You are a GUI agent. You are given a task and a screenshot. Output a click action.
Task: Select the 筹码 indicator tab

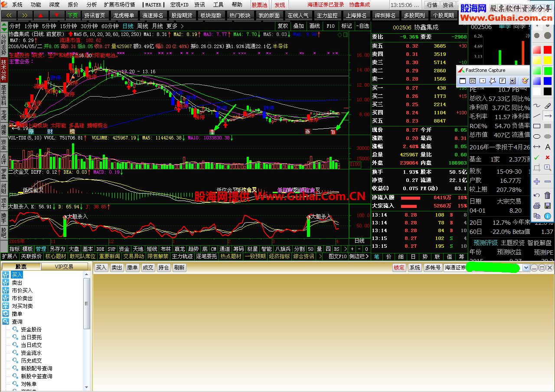pos(238,249)
